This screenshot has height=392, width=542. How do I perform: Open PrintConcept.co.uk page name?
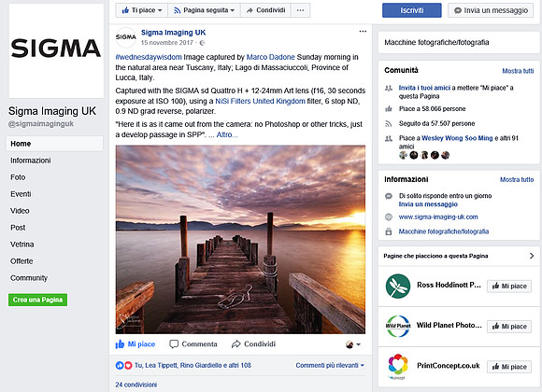tap(449, 366)
